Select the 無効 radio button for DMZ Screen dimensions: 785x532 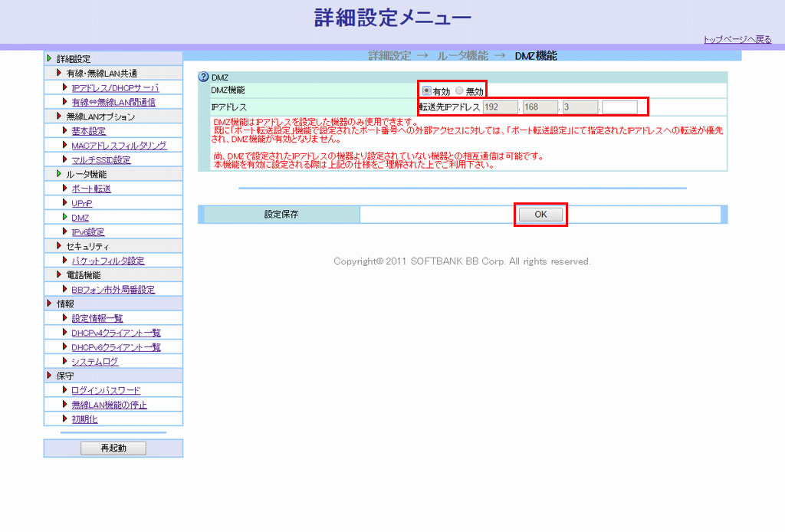click(x=460, y=90)
